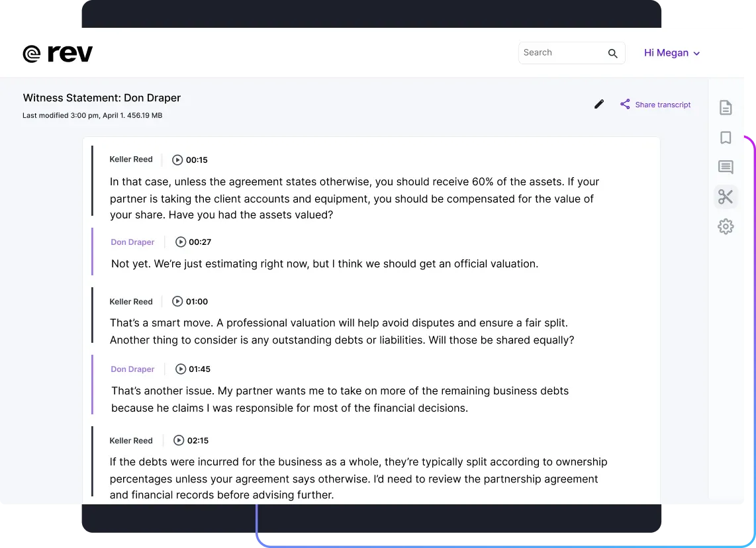The height and width of the screenshot is (548, 756).
Task: Play audio from timestamp 01:45
Action: click(180, 369)
